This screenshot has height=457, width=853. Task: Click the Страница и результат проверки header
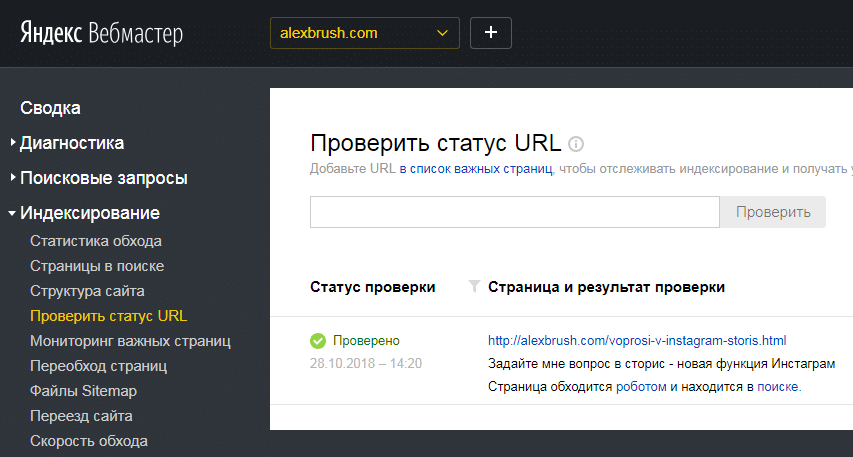(606, 287)
